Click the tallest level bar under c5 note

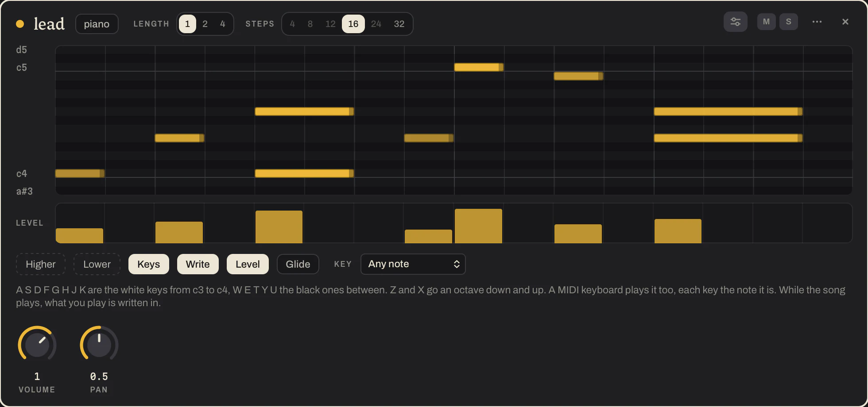coord(478,226)
